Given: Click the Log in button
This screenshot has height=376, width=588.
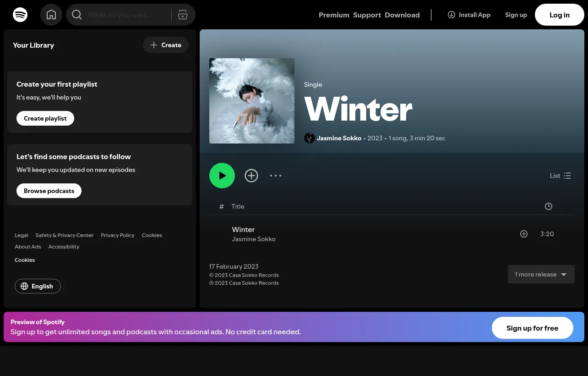Looking at the screenshot, I should pyautogui.click(x=560, y=15).
